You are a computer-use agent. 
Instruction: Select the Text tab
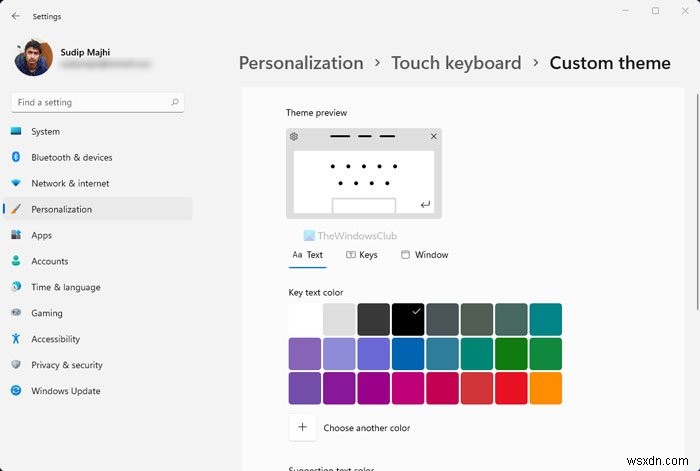pos(307,255)
